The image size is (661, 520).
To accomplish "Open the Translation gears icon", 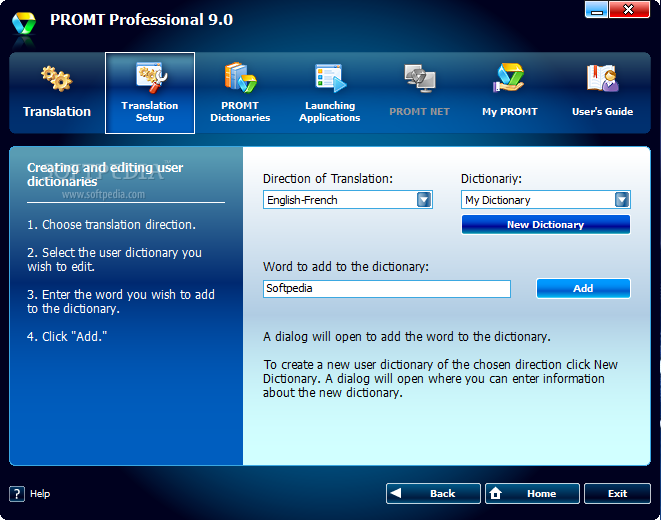I will pos(57,79).
